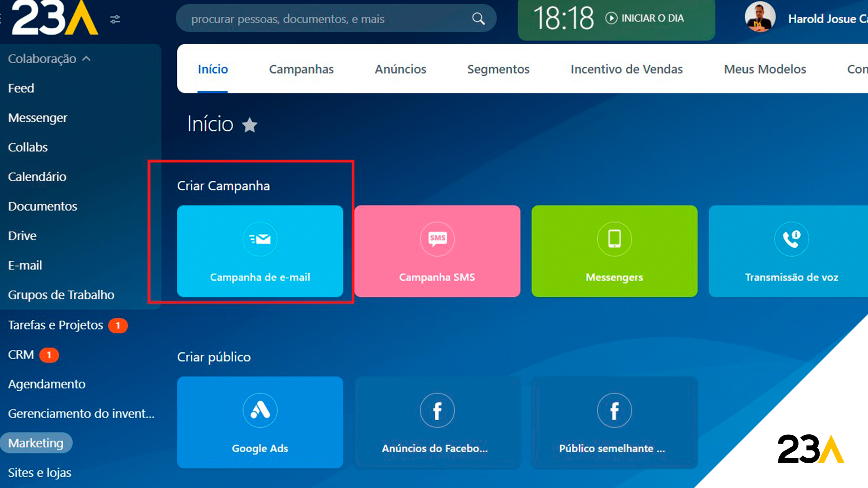Open the Campanha SMS tile icon
This screenshot has width=868, height=488.
437,239
